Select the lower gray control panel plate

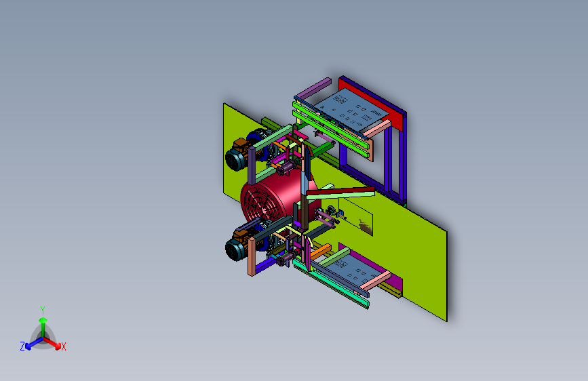click(355, 269)
